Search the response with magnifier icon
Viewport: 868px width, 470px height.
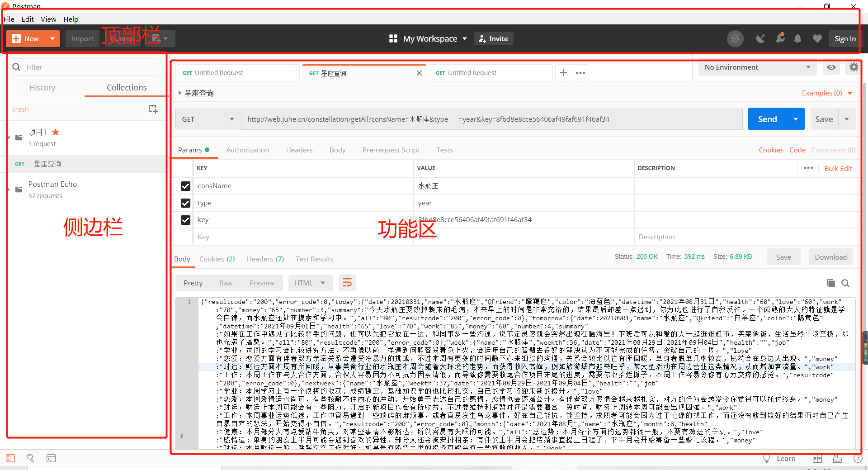point(845,283)
